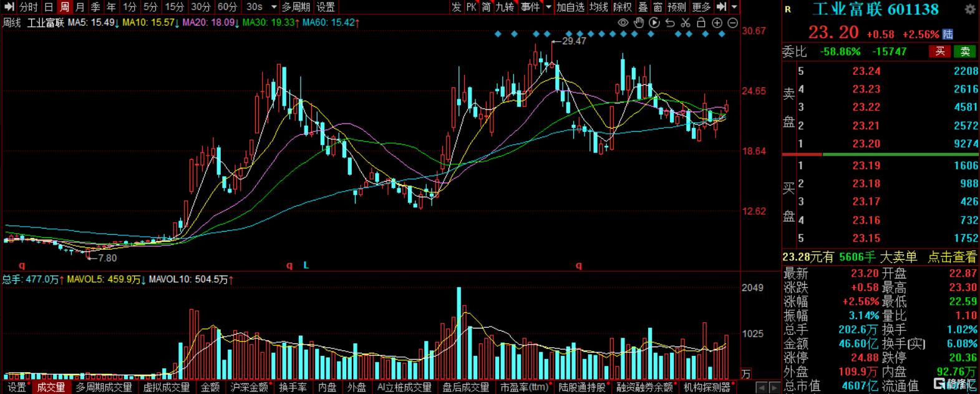
Task: Click the right-side panel collapse arrow icon
Action: coord(721,7)
